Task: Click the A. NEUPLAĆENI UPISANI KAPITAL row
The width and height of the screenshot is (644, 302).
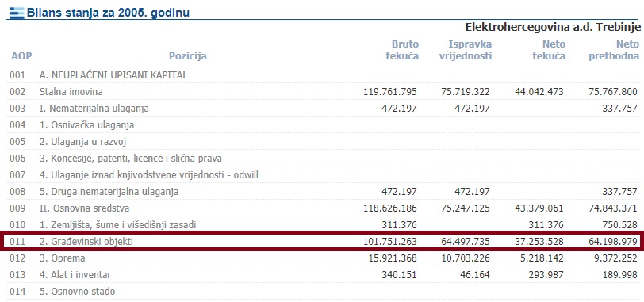Action: click(x=322, y=75)
